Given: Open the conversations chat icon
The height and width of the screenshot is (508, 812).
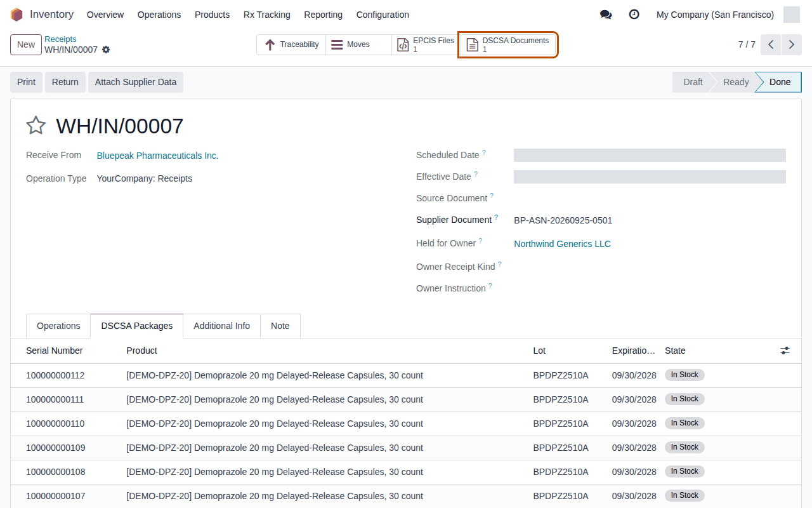Looking at the screenshot, I should pos(606,15).
